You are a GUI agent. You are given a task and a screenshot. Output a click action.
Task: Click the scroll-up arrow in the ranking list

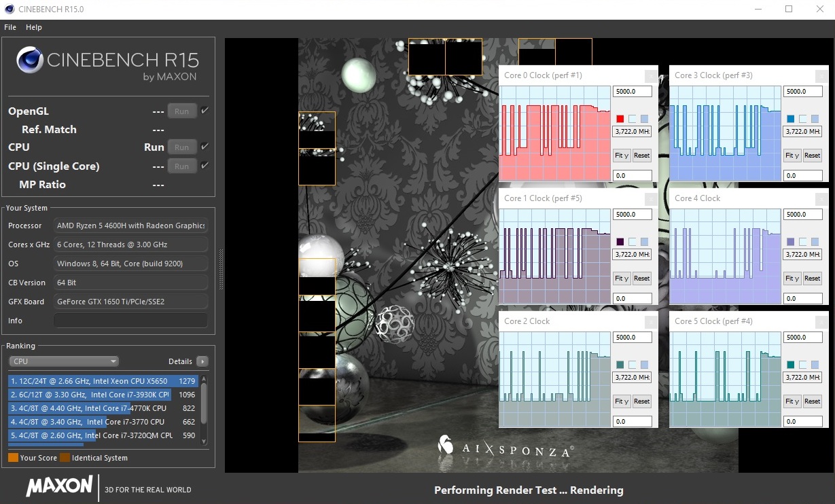pyautogui.click(x=204, y=378)
